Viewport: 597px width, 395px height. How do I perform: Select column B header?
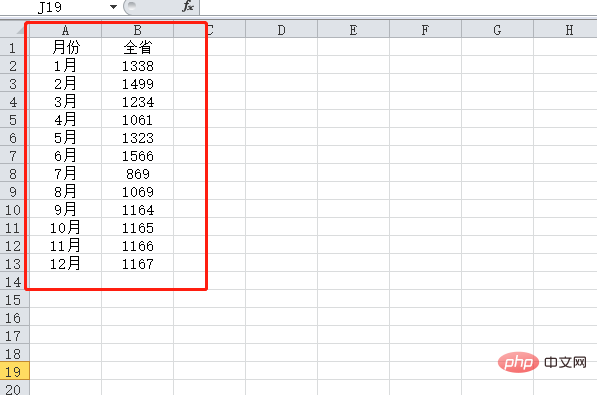(137, 29)
